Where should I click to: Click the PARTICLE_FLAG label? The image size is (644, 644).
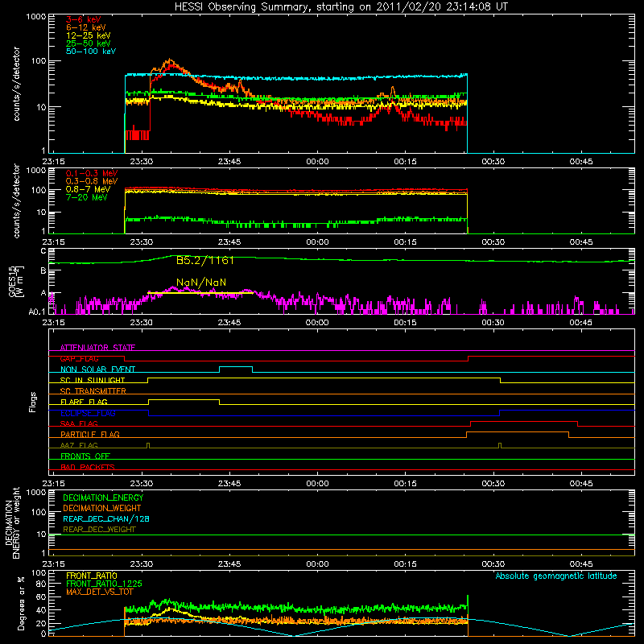90,434
